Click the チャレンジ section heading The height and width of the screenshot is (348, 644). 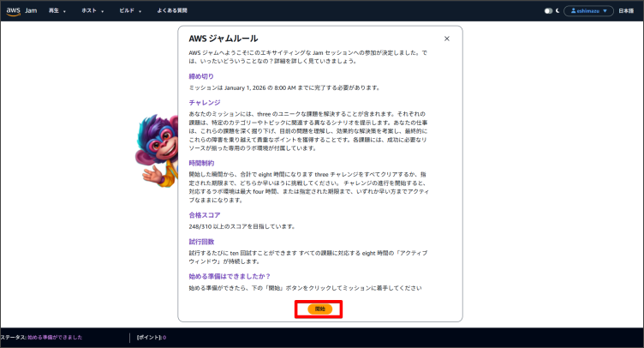click(205, 102)
